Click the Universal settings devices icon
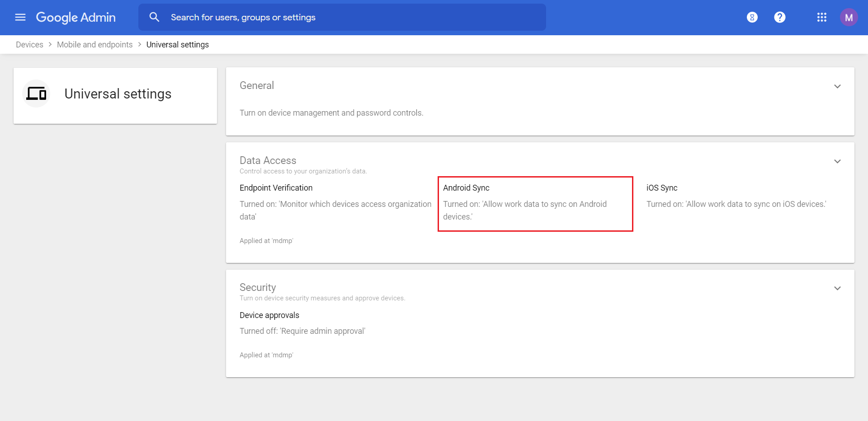This screenshot has width=868, height=421. (36, 94)
